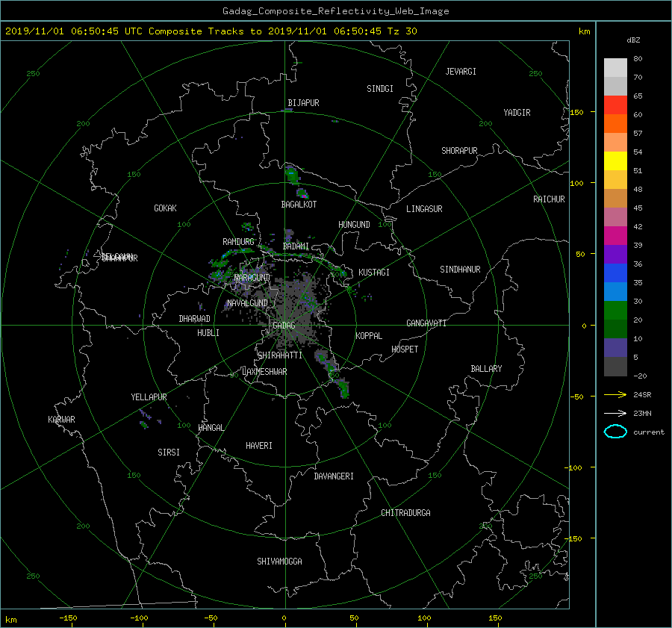
Task: Click the 'BAGALKOT' map label
Action: [x=299, y=205]
